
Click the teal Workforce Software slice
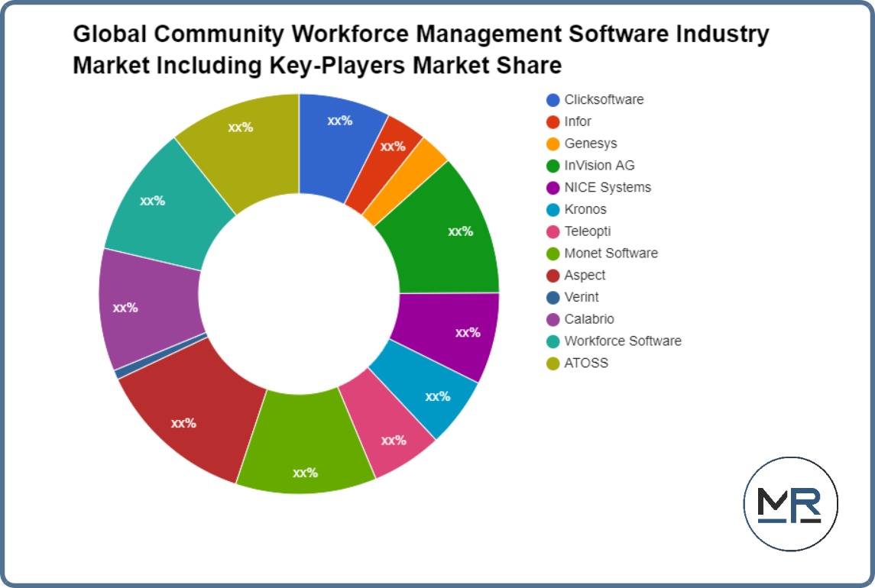(x=153, y=202)
